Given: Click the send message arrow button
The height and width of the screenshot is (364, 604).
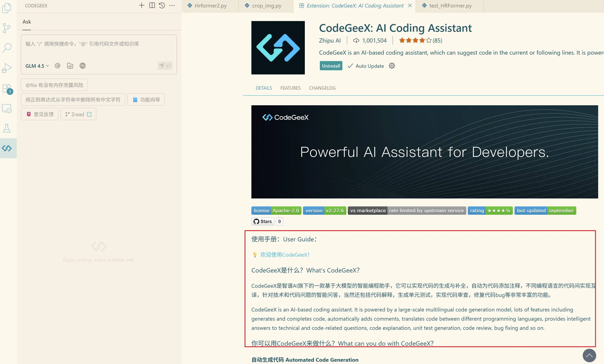Looking at the screenshot, I should point(165,66).
